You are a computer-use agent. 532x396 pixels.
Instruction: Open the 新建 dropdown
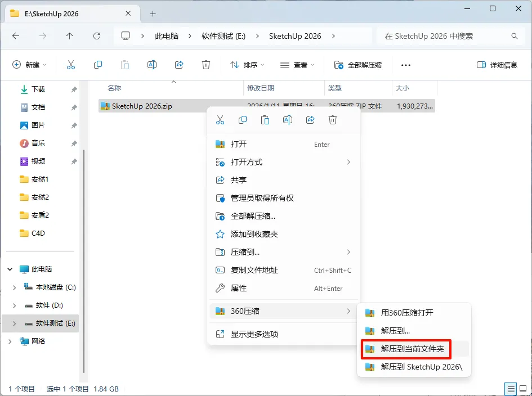tap(29, 65)
